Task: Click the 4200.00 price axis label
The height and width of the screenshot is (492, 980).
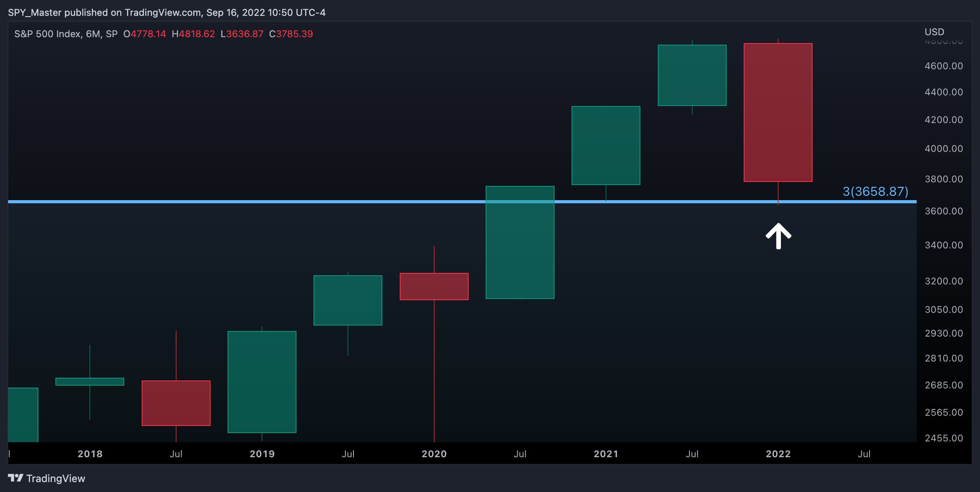Action: (944, 120)
